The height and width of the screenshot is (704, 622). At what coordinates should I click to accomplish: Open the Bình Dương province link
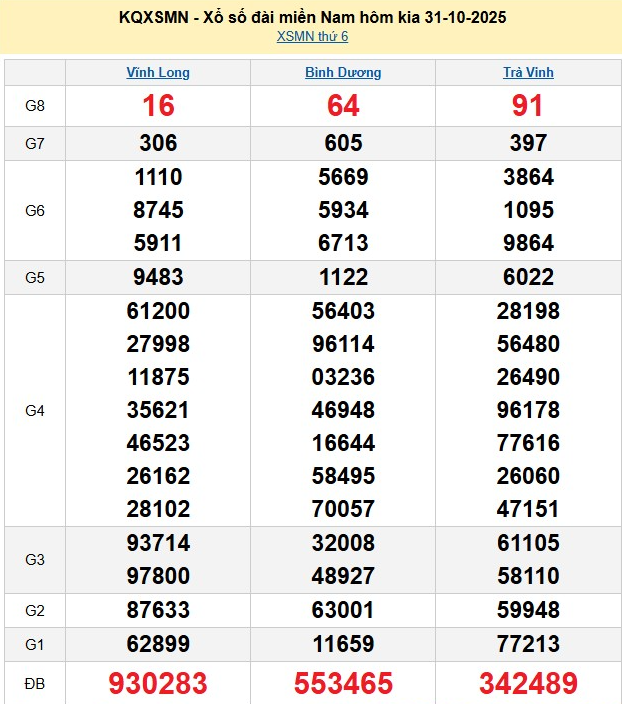[343, 73]
